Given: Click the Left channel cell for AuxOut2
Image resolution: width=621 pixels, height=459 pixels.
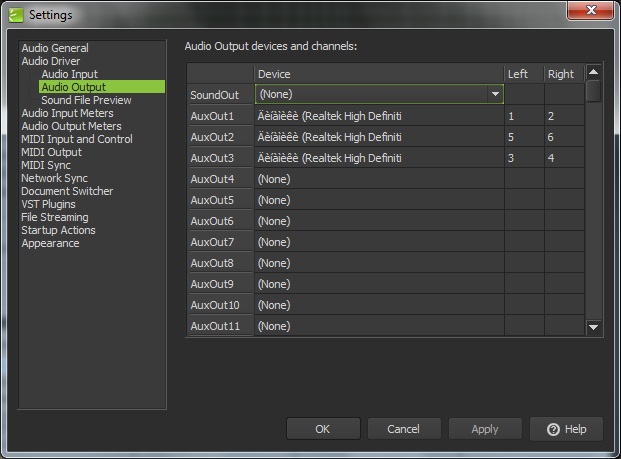Looking at the screenshot, I should tap(523, 137).
